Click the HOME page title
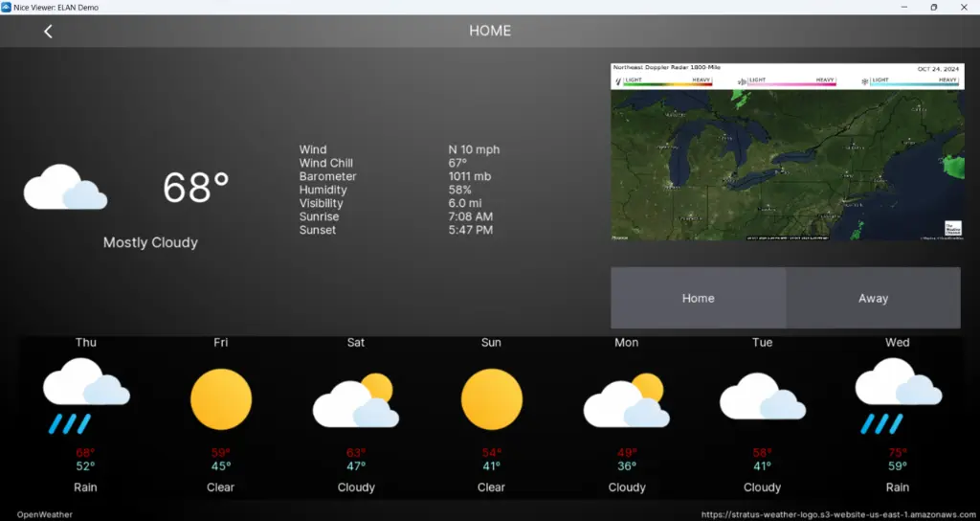The image size is (980, 521). point(490,31)
